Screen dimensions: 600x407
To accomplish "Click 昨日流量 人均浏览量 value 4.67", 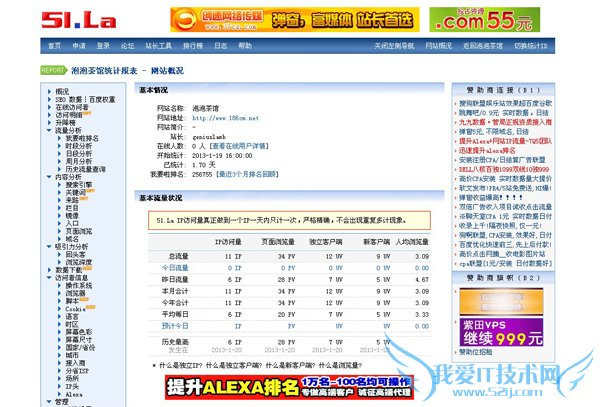I will point(422,280).
